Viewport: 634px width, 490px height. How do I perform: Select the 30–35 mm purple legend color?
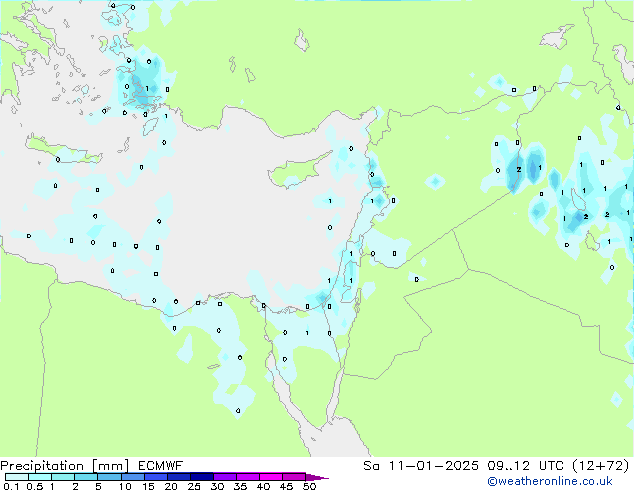point(225,477)
